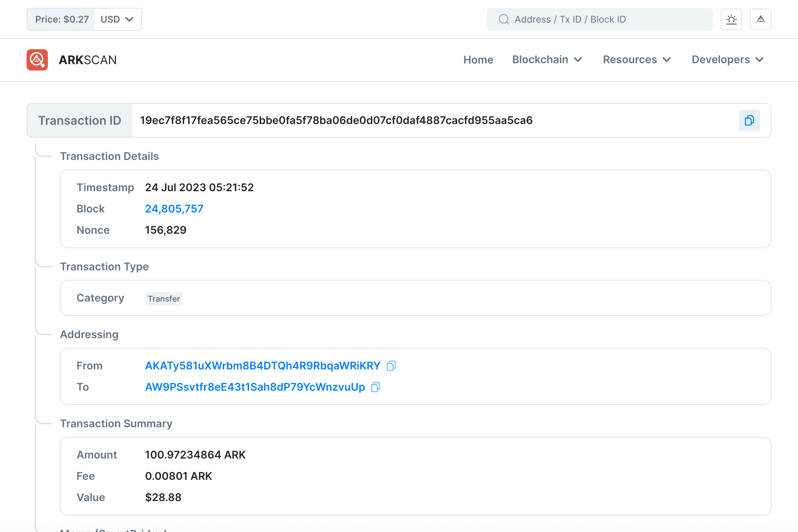Copy the To address

375,387
